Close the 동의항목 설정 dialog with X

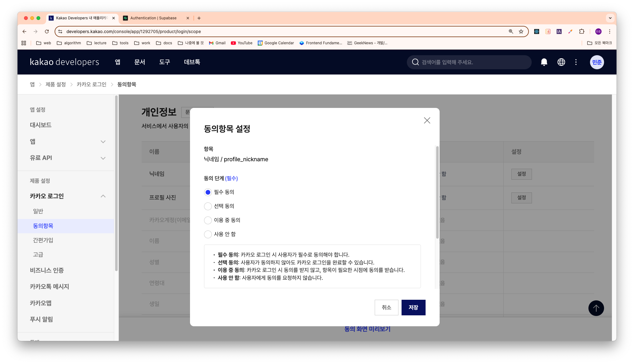coord(427,120)
